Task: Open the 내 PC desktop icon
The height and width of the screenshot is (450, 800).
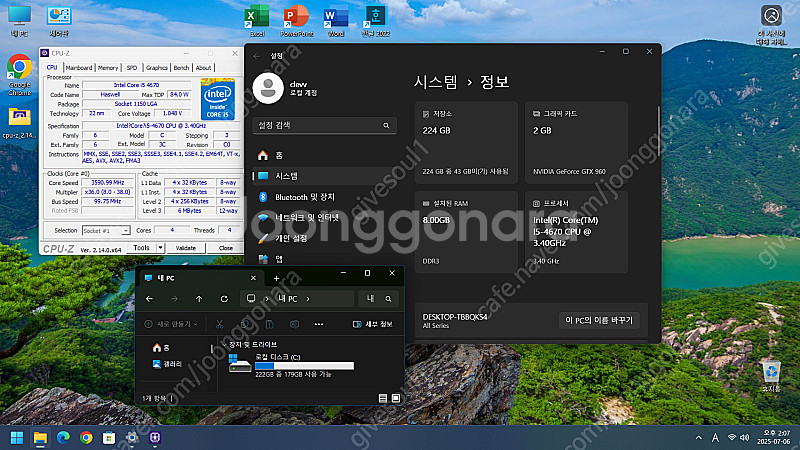Action: click(19, 21)
